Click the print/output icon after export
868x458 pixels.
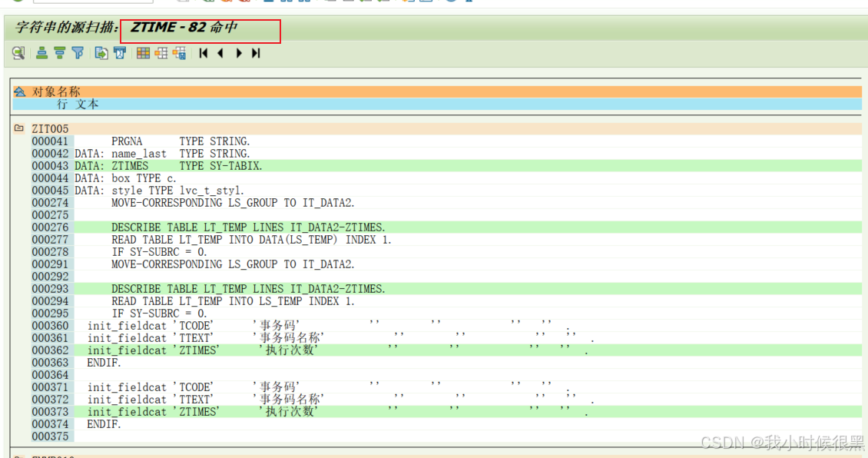coord(119,53)
